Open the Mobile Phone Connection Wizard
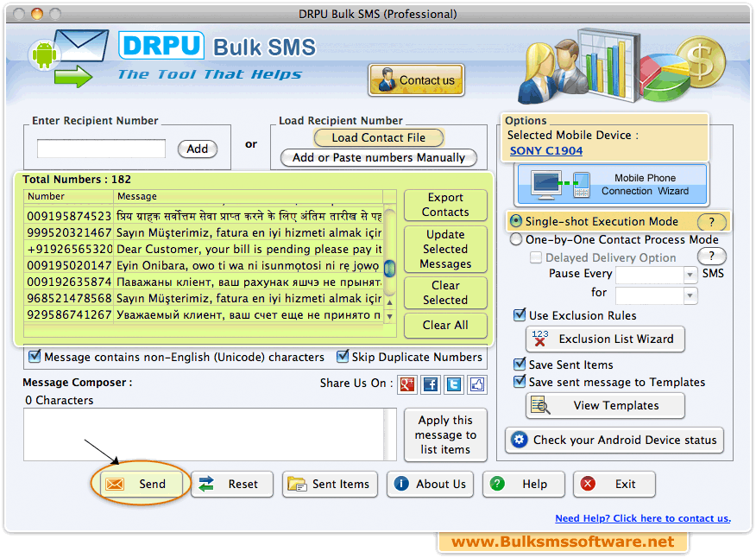This screenshot has width=756, height=558. pyautogui.click(x=611, y=184)
